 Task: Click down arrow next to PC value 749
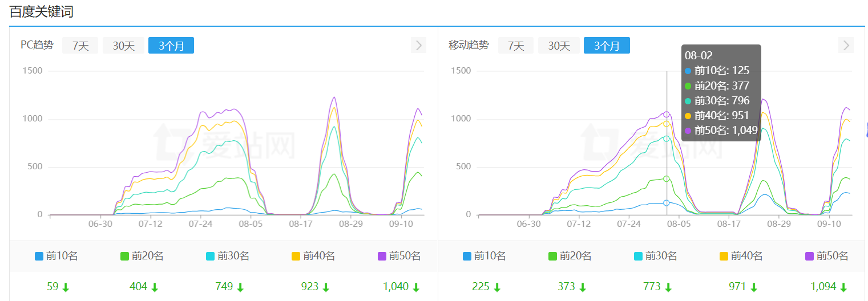click(x=240, y=287)
